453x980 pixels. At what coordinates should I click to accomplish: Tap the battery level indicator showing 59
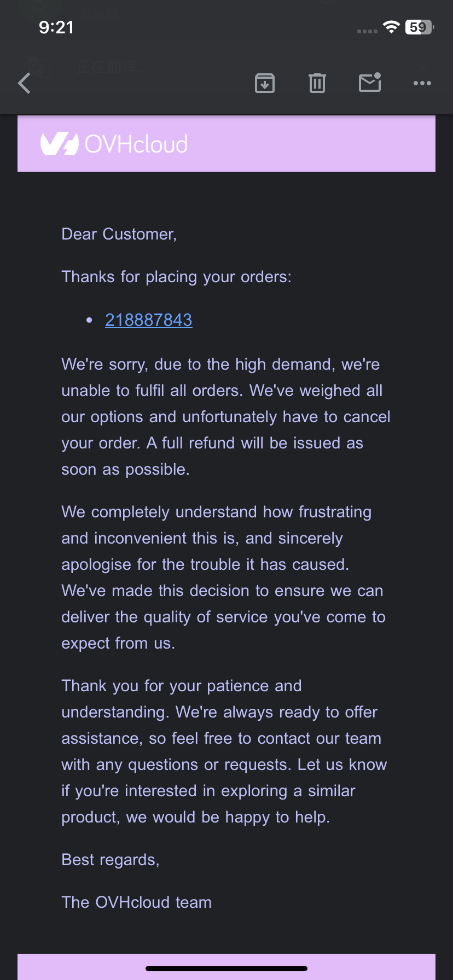coord(419,27)
